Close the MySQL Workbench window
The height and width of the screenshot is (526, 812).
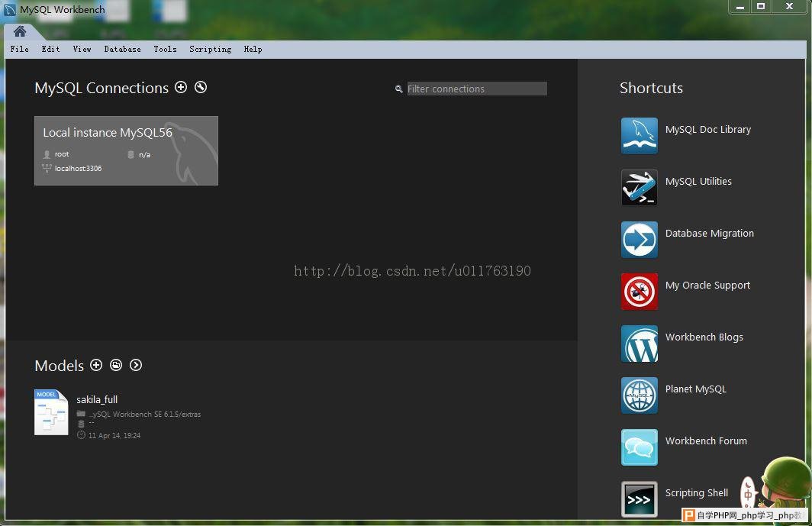click(789, 7)
